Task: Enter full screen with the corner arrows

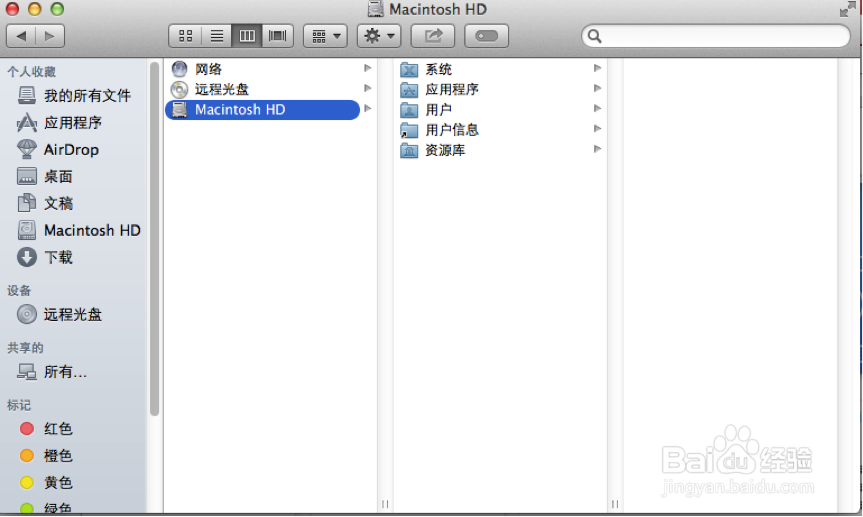Action: 848,9
